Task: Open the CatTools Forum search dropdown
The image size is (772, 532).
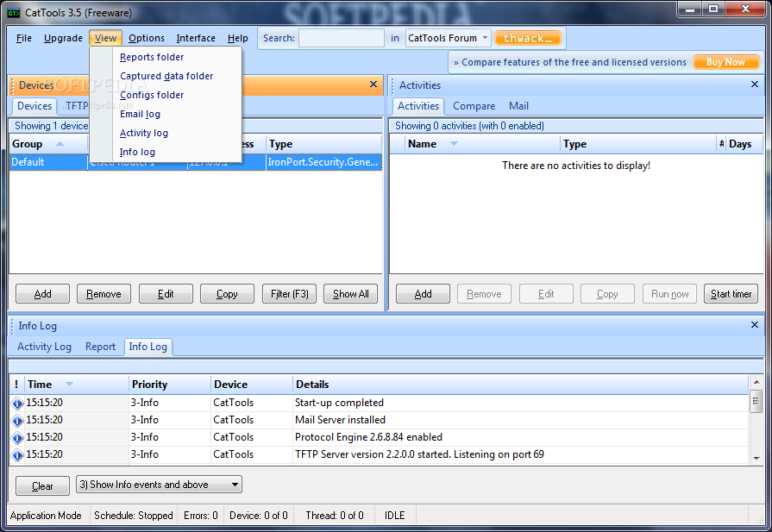Action: tap(485, 38)
